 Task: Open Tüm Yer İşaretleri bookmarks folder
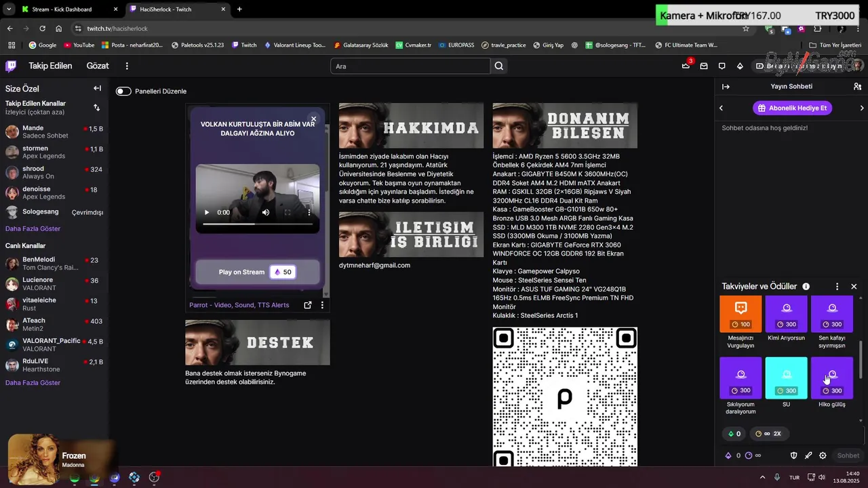836,45
